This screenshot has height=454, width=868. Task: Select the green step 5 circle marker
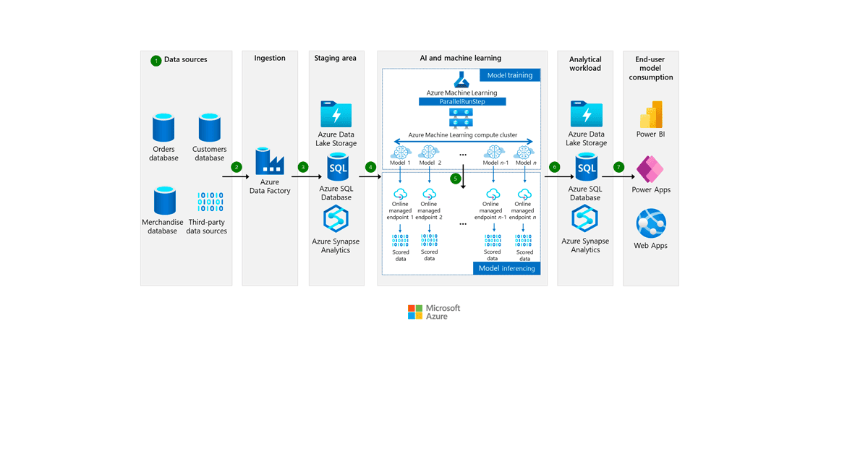coord(455,178)
